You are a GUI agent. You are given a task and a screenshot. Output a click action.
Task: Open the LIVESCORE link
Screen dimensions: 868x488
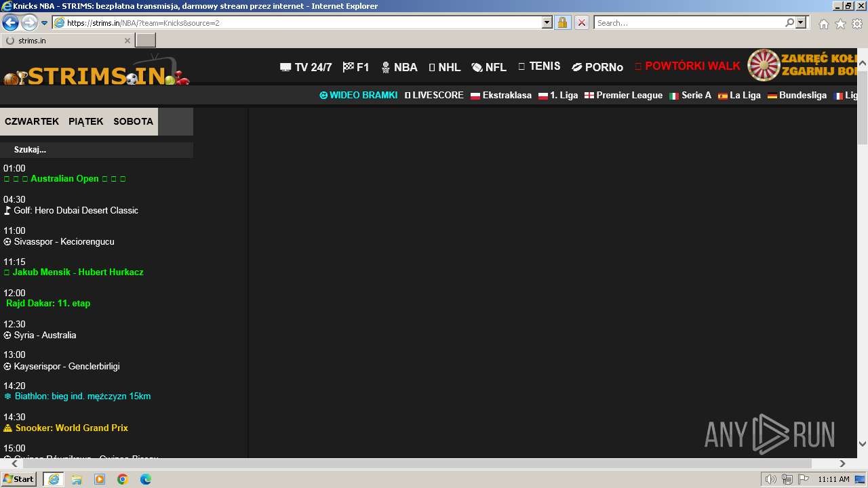tap(434, 96)
